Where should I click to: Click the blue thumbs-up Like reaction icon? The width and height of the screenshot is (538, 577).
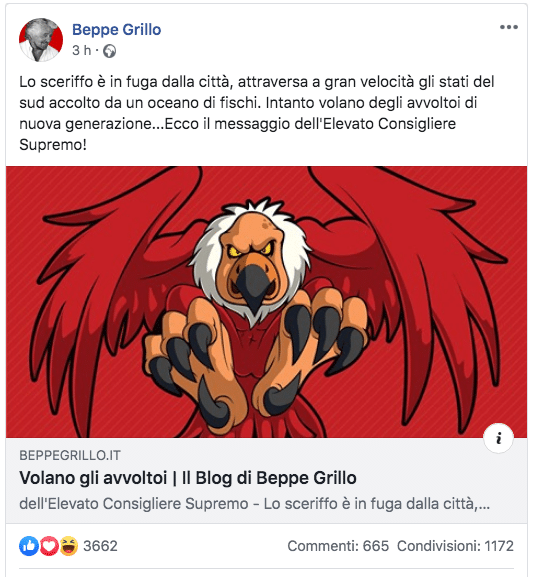[x=29, y=546]
